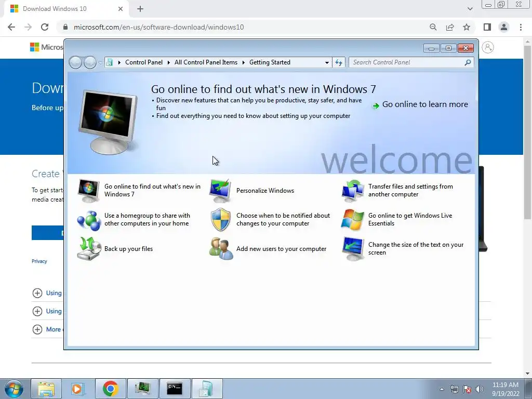This screenshot has height=399, width=532.
Task: Open Chrome from the taskbar
Action: coord(110,389)
